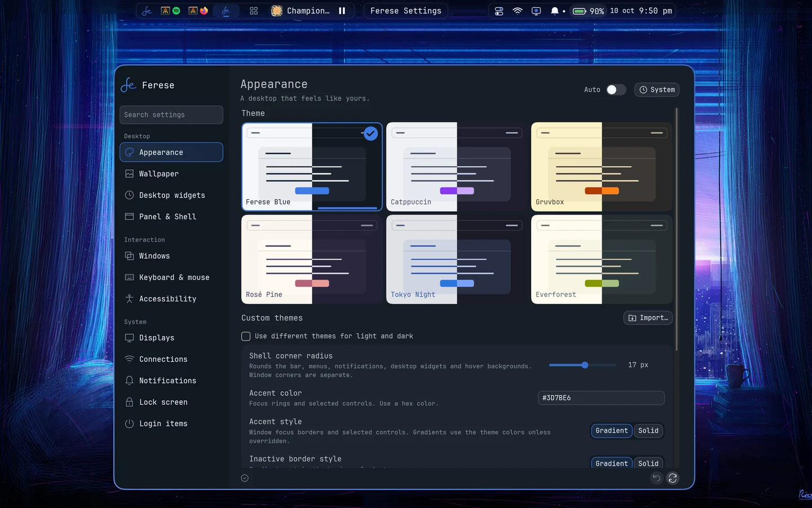Screen dimensions: 812x508
Task: Set Inactive border style to Gradient
Action: (x=612, y=463)
